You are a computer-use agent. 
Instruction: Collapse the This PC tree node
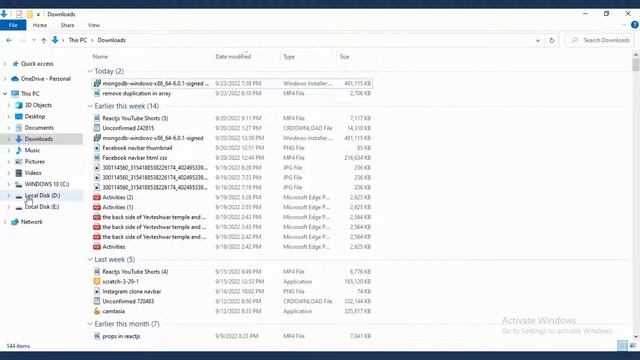pos(5,93)
